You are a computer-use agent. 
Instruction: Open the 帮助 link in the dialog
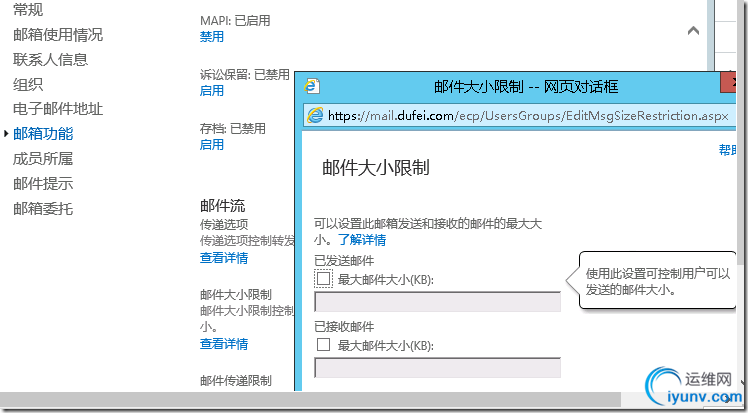(x=728, y=150)
